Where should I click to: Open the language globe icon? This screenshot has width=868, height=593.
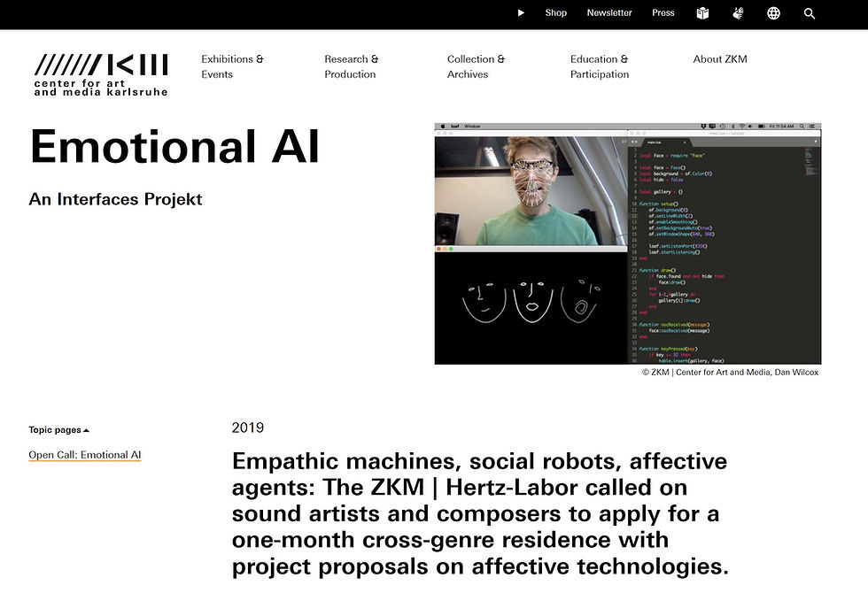tap(773, 13)
